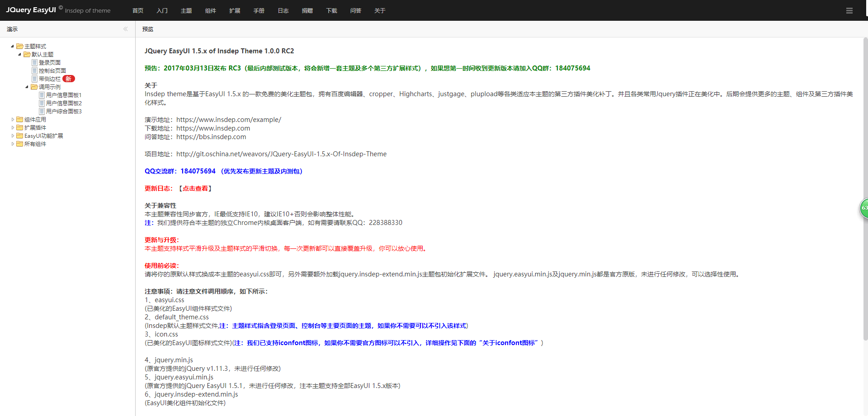Collapse the 默认主题 tree node arrow
The width and height of the screenshot is (868, 416).
click(19, 54)
